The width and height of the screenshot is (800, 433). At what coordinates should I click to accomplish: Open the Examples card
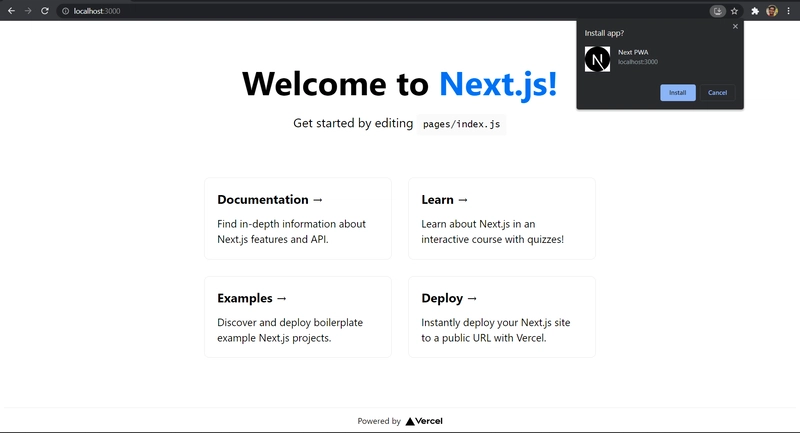[x=298, y=317]
